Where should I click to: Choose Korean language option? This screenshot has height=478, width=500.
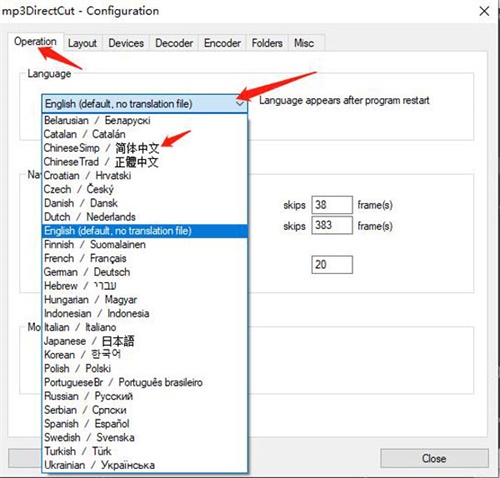coord(145,355)
